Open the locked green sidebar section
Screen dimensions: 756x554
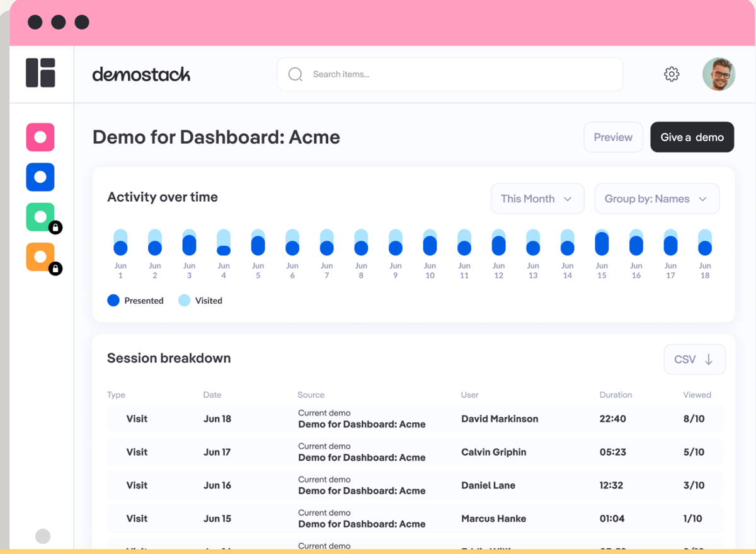[40, 217]
